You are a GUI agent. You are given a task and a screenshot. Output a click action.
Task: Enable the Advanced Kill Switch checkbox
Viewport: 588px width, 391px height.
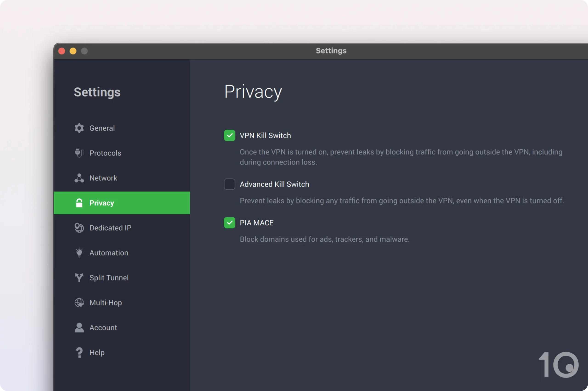(x=229, y=184)
